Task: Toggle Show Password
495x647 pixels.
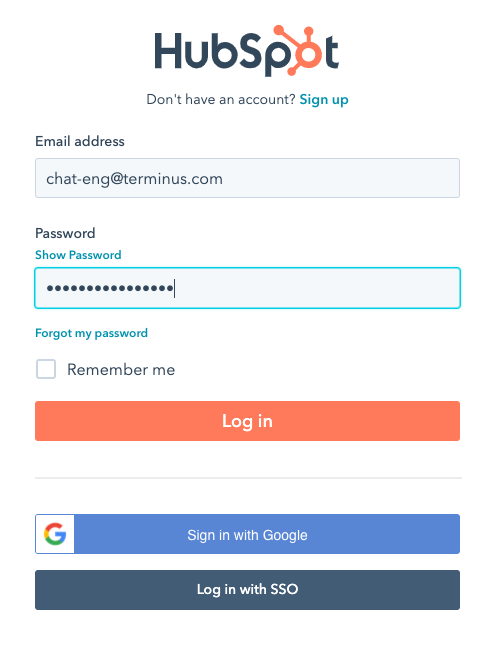Action: (x=78, y=255)
